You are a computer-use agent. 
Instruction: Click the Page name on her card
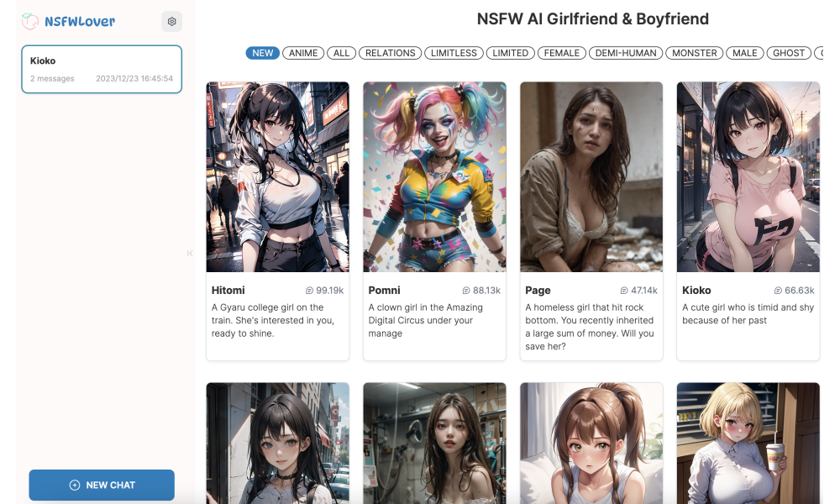538,291
